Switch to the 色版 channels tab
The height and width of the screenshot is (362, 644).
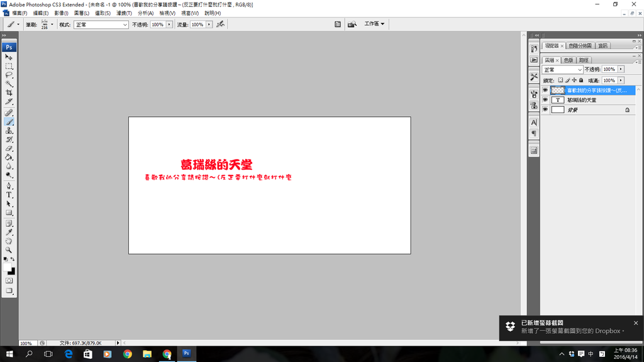point(569,60)
